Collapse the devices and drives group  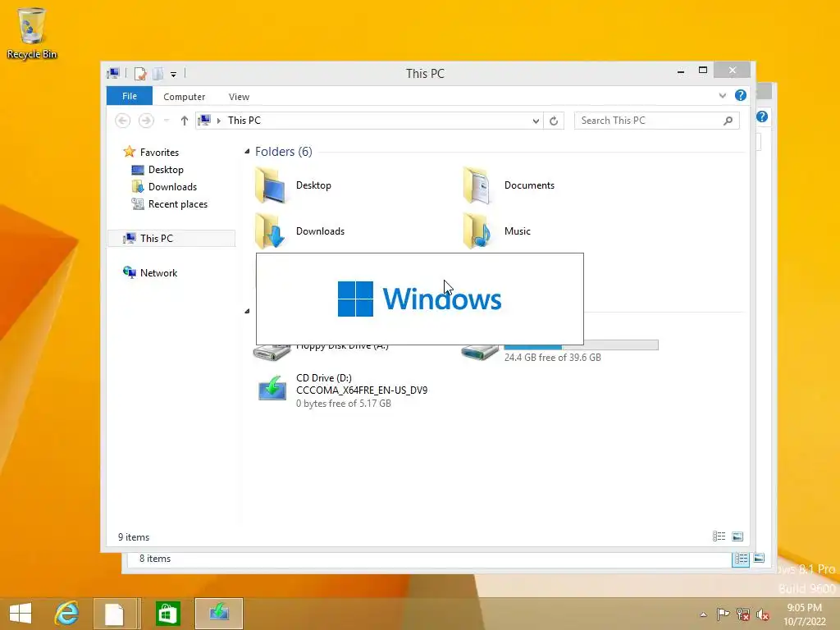(247, 311)
